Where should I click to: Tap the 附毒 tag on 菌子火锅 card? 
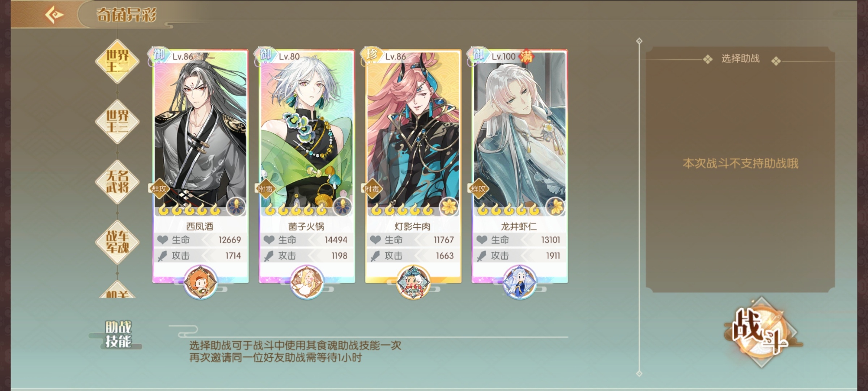265,188
